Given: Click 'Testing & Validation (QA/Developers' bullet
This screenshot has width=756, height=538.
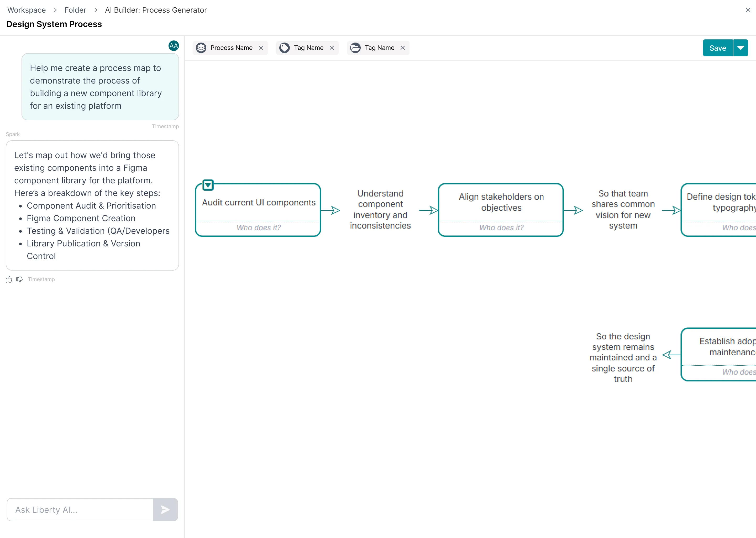Looking at the screenshot, I should click(x=98, y=231).
